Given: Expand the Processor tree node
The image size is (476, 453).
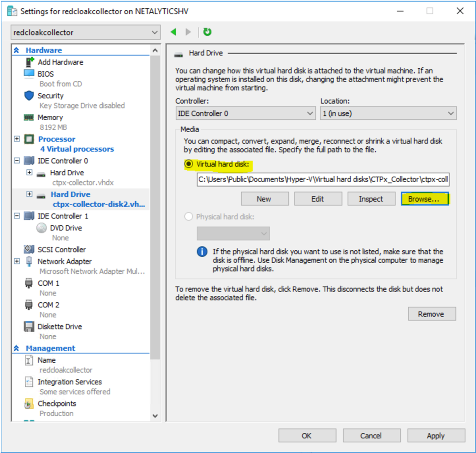Looking at the screenshot, I should (17, 139).
